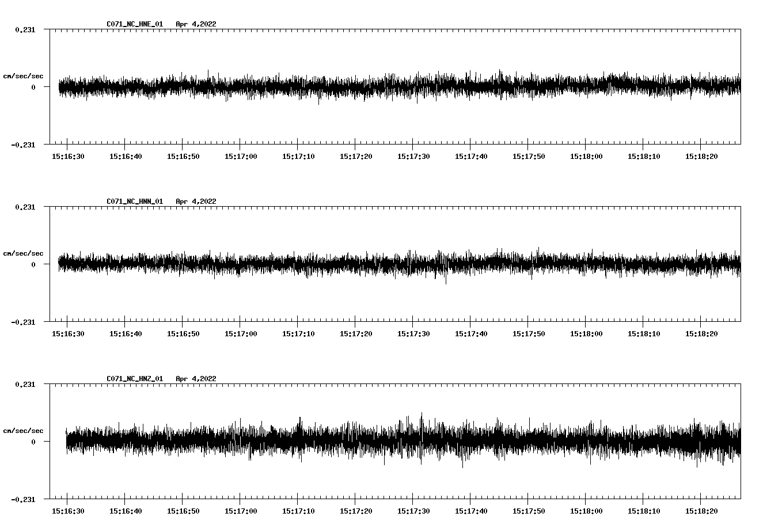
Task: Click 15:18:00 time label under HNZ plot
Action: pos(586,511)
